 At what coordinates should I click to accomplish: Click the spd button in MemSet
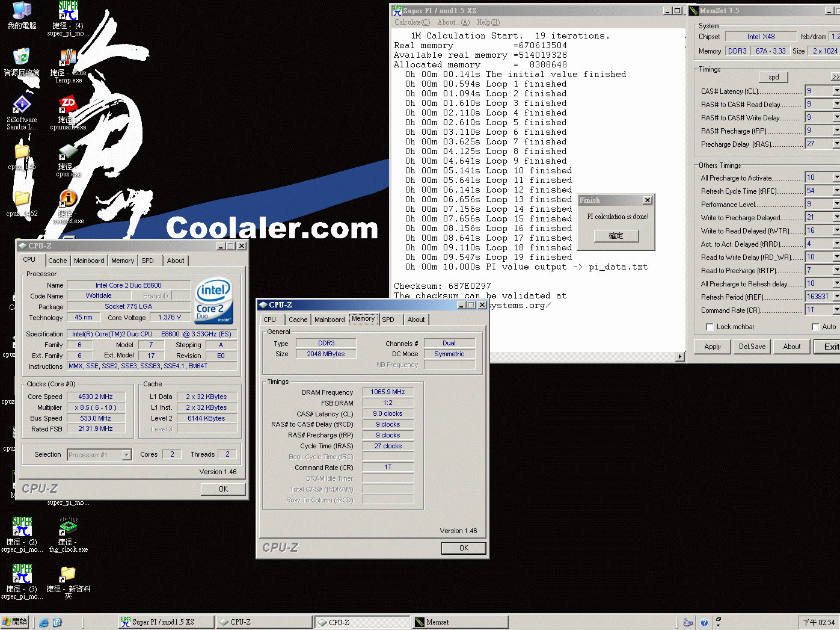(773, 77)
